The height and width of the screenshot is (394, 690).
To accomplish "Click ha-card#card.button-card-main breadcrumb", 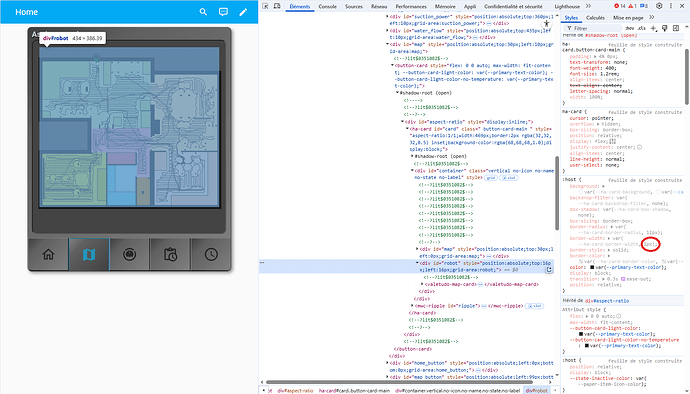I will tap(354, 390).
